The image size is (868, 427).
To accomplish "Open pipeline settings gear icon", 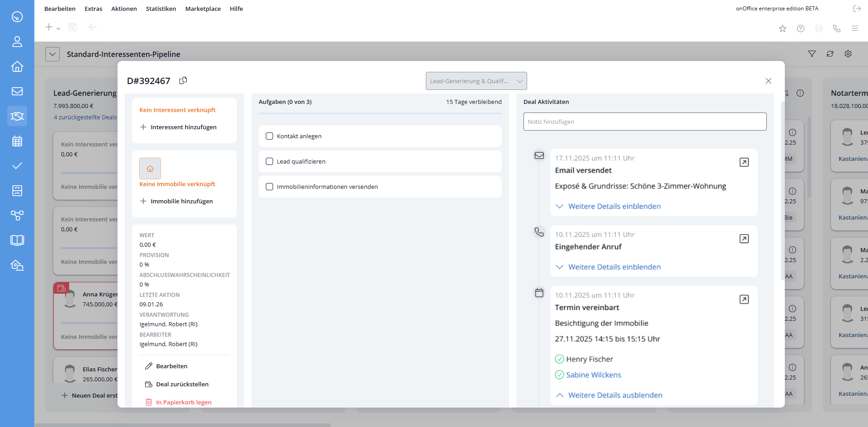I will click(x=848, y=54).
